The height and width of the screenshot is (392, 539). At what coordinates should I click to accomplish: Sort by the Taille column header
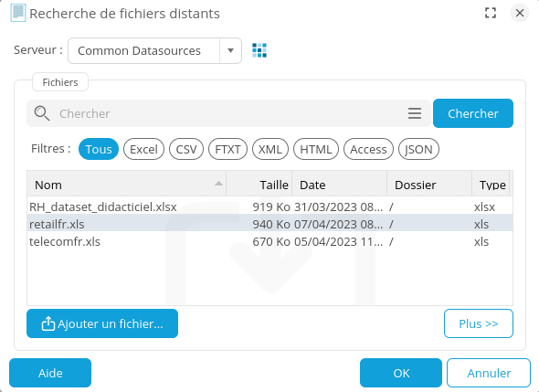[x=259, y=185]
